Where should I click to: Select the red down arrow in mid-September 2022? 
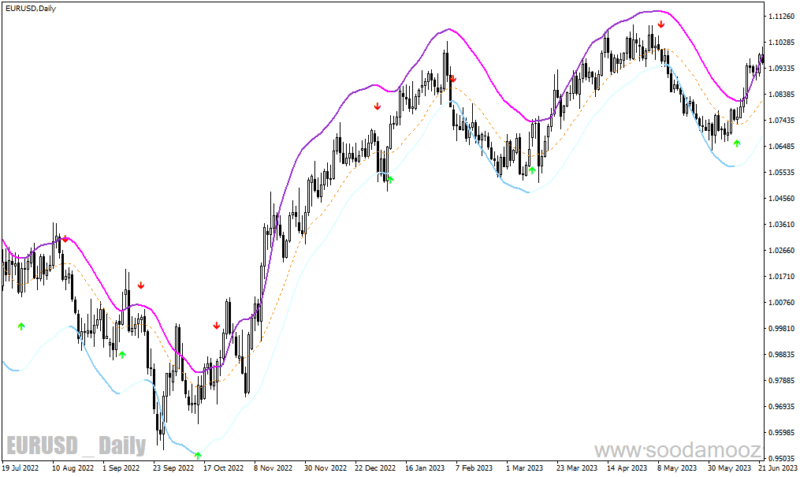tap(141, 285)
